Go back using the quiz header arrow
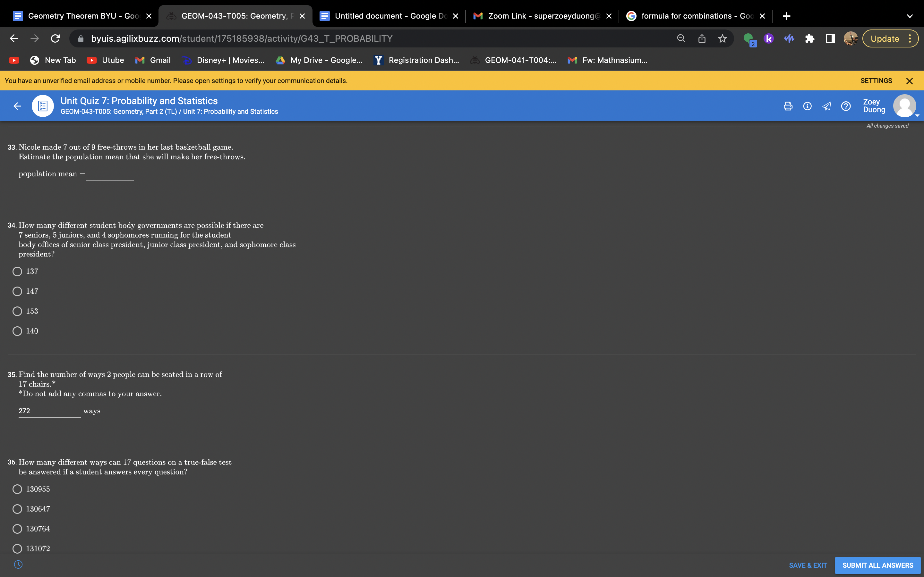 [x=17, y=106]
